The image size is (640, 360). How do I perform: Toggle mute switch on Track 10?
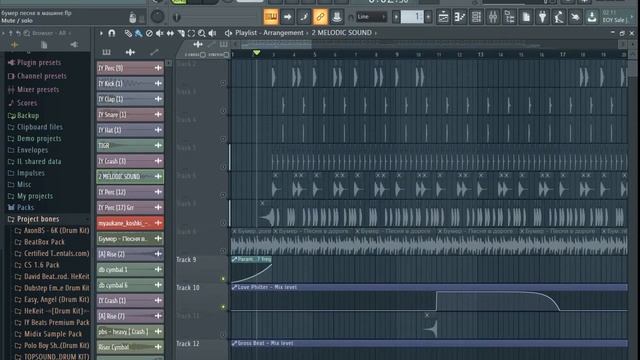[x=223, y=307]
